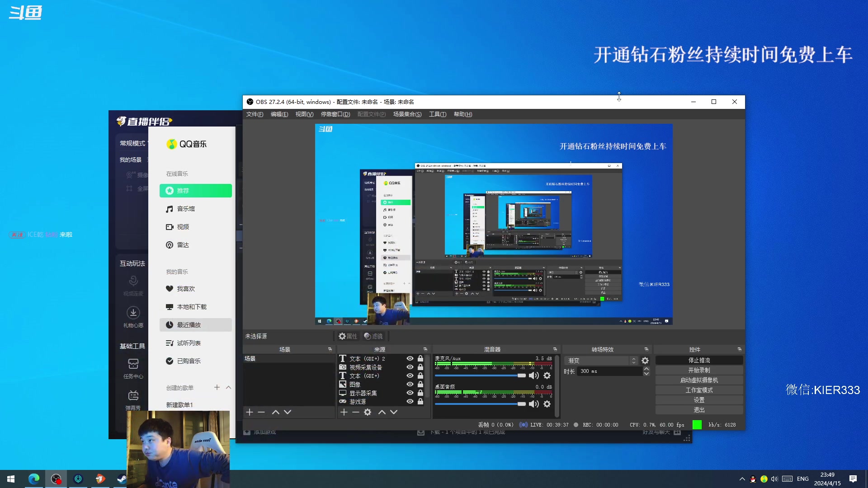Open source properties gear in Sources toolbar
The image size is (868, 488).
[368, 412]
